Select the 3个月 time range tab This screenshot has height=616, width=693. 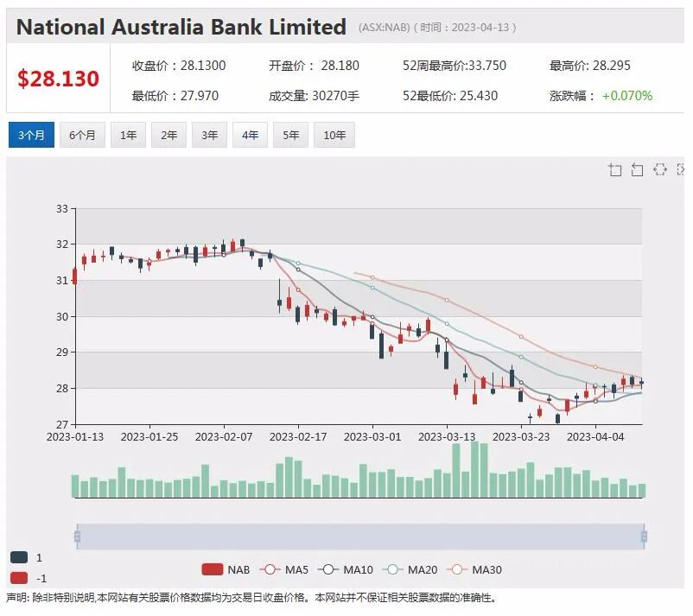click(31, 135)
